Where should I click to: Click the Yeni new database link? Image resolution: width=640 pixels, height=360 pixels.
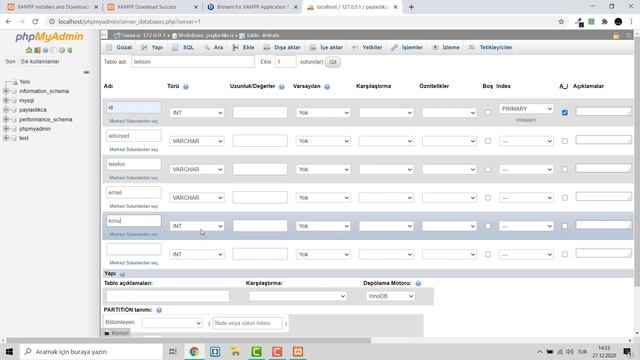coord(24,82)
